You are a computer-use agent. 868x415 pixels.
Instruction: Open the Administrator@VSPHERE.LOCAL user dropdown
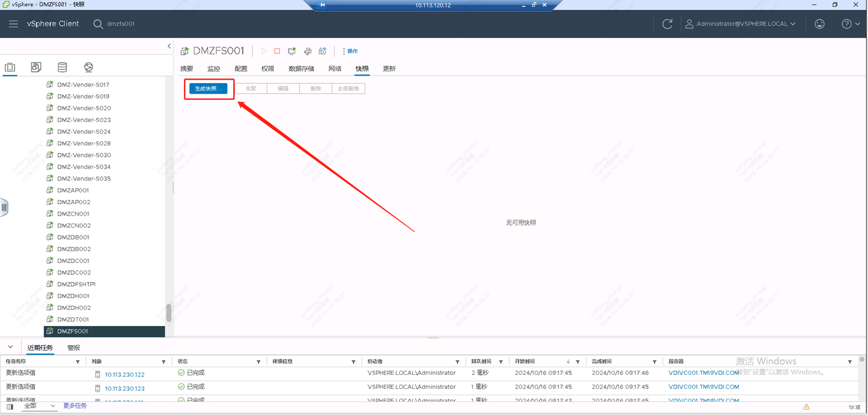click(x=741, y=24)
